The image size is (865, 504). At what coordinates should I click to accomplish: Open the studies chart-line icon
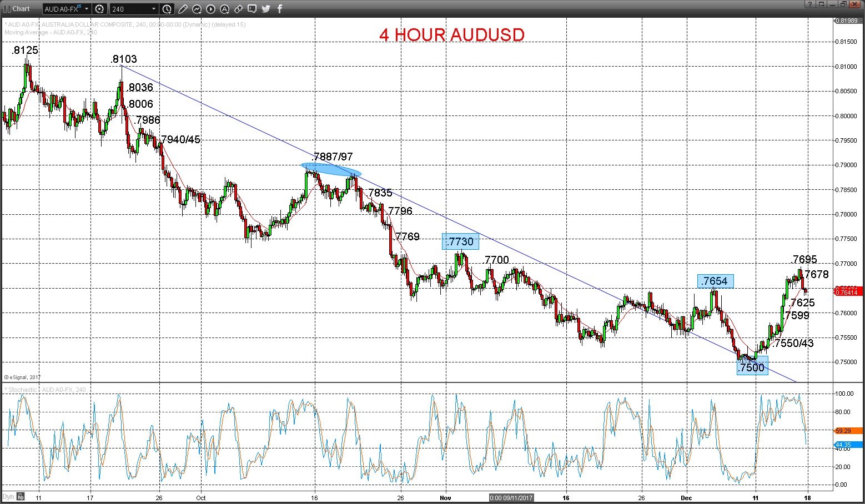pos(197,9)
